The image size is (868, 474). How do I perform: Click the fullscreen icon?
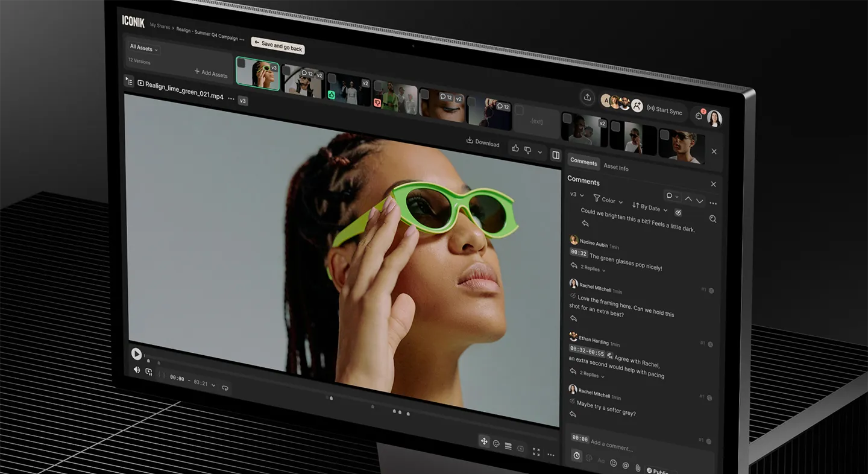click(x=536, y=452)
